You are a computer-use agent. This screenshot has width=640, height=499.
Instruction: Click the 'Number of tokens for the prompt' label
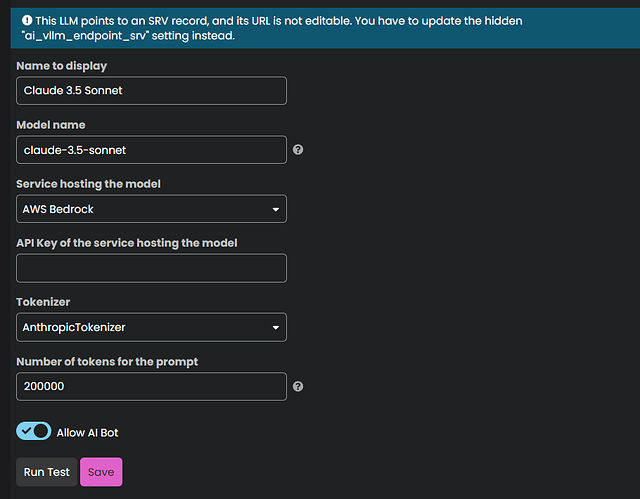tap(107, 361)
